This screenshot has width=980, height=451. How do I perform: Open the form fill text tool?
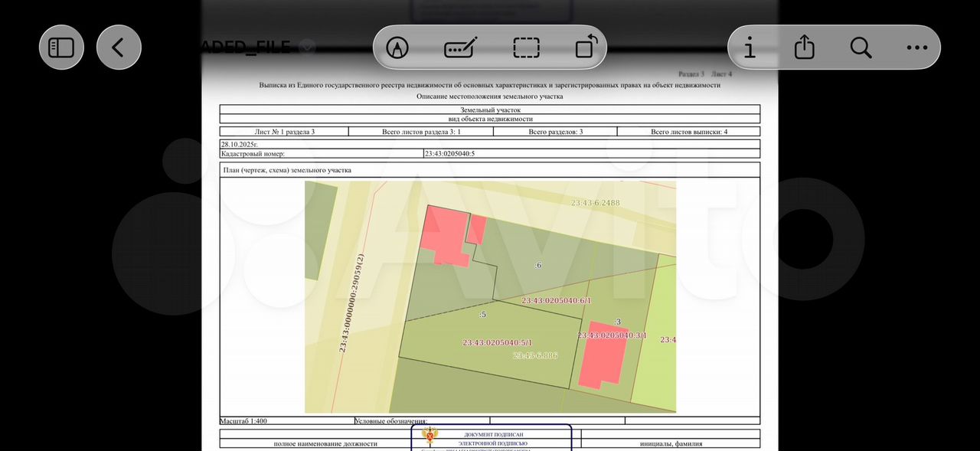461,47
